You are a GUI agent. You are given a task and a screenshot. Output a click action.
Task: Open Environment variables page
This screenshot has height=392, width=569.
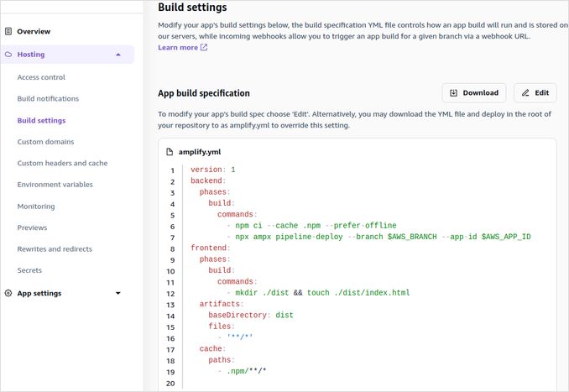coord(55,185)
